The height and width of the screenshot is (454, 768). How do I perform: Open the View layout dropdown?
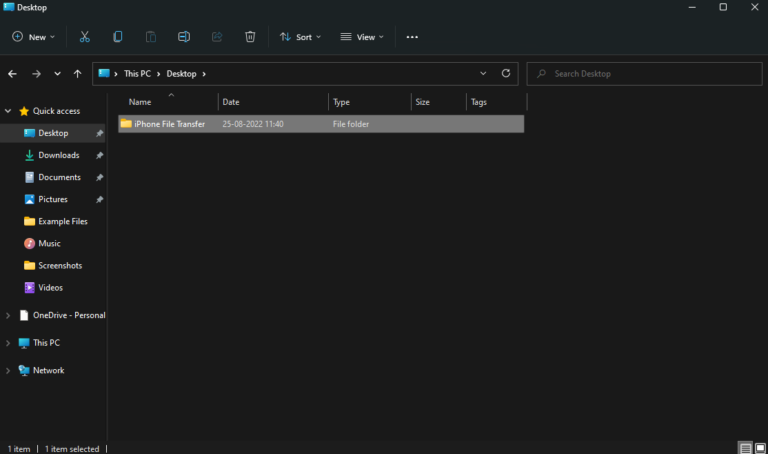point(361,37)
